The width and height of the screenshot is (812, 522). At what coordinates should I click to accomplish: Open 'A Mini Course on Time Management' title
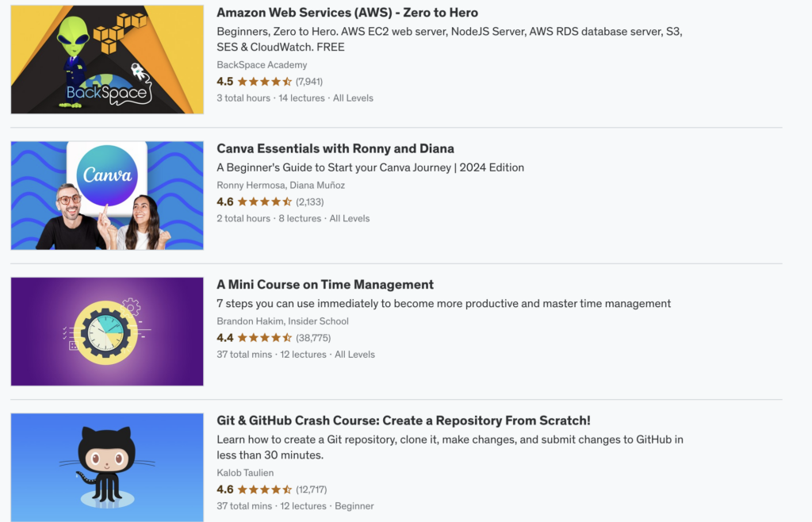325,285
